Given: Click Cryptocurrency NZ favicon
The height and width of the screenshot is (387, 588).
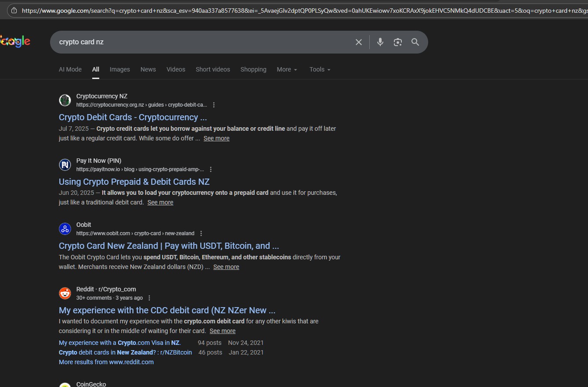Looking at the screenshot, I should tap(65, 100).
